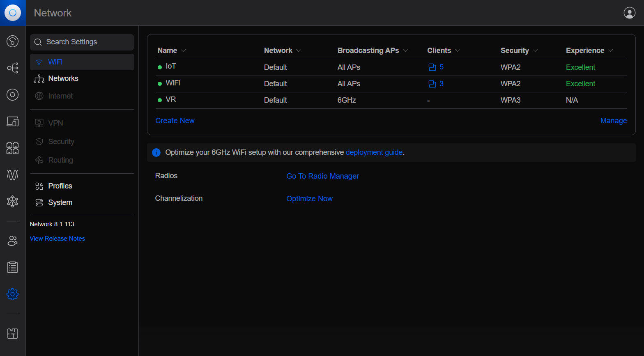
Task: Open View Release Notes link
Action: [57, 239]
